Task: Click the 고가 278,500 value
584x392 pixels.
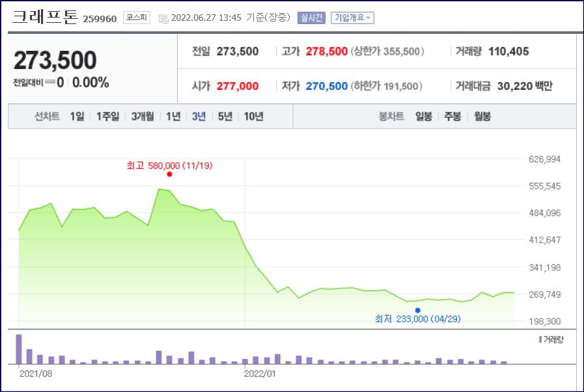Action: click(327, 51)
